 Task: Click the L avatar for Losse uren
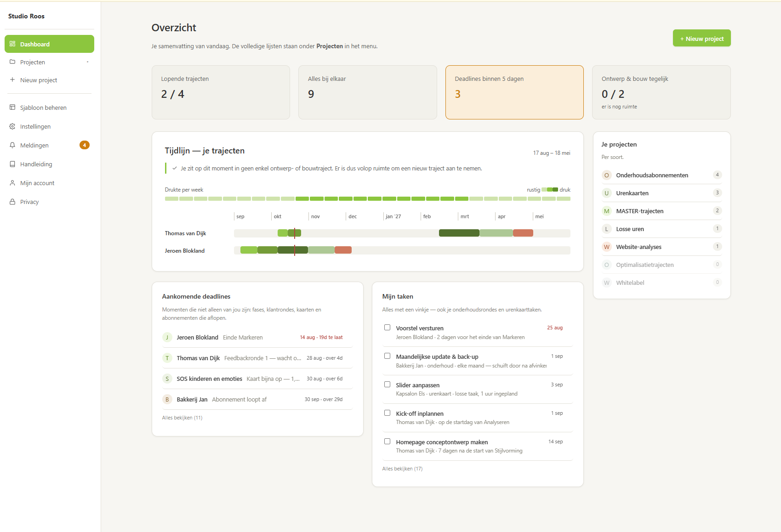click(x=607, y=229)
